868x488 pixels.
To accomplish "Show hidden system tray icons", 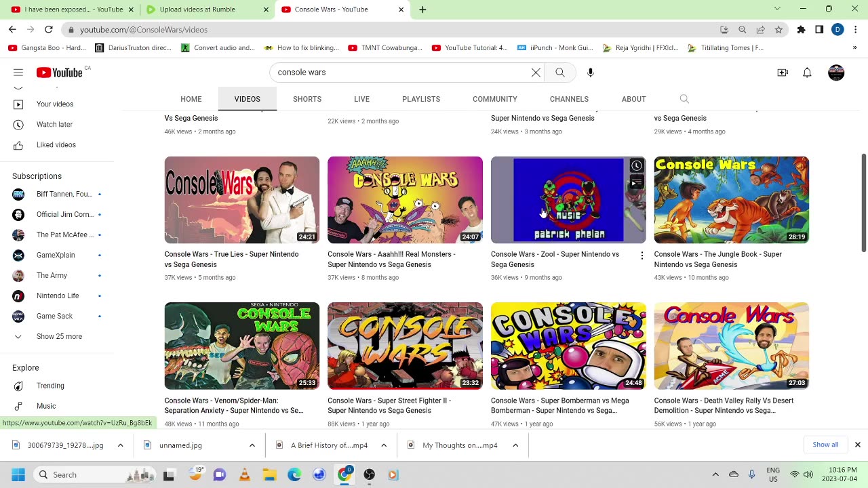I will [x=715, y=474].
